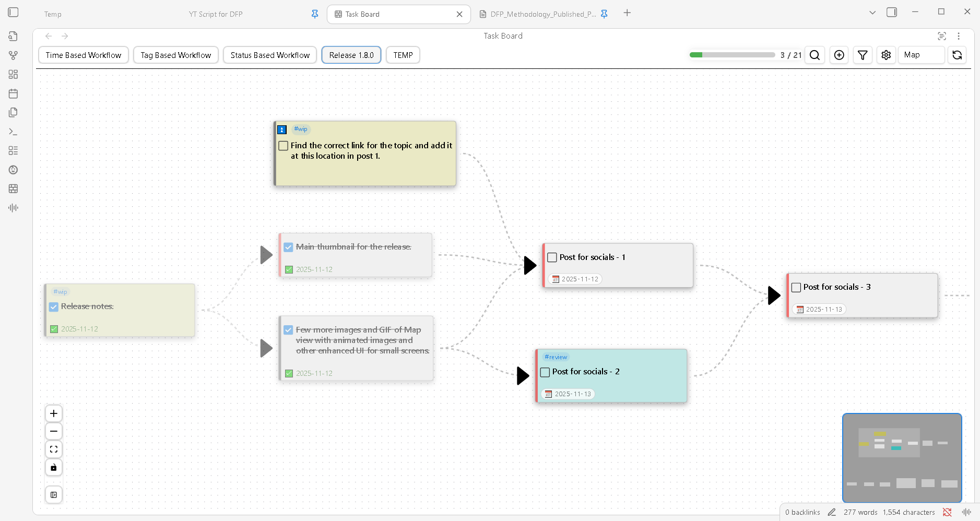Open the calendar icon in left sidebar

tap(14, 94)
